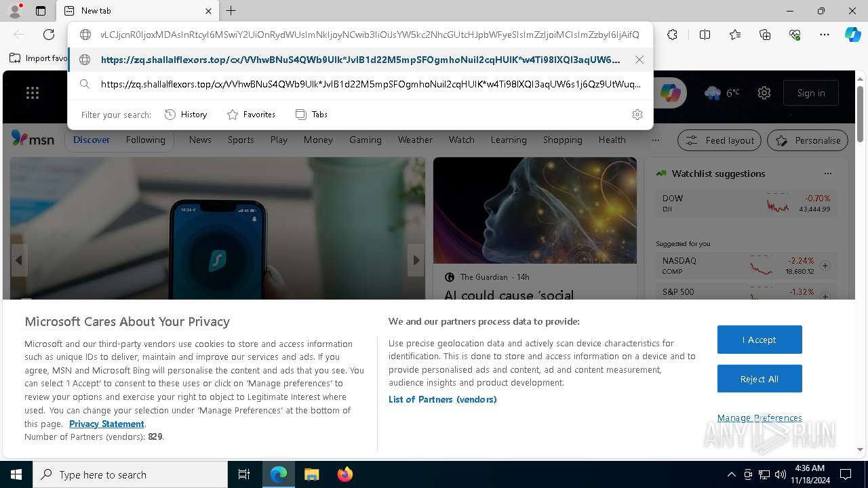Click the Sign in button
This screenshot has width=868, height=488.
811,93
